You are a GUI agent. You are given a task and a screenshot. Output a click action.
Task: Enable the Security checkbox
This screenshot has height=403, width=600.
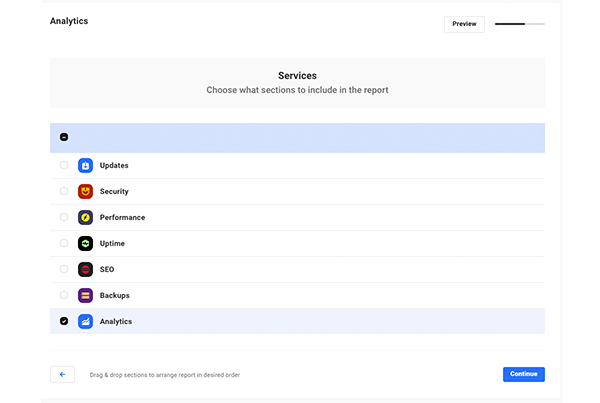(64, 191)
